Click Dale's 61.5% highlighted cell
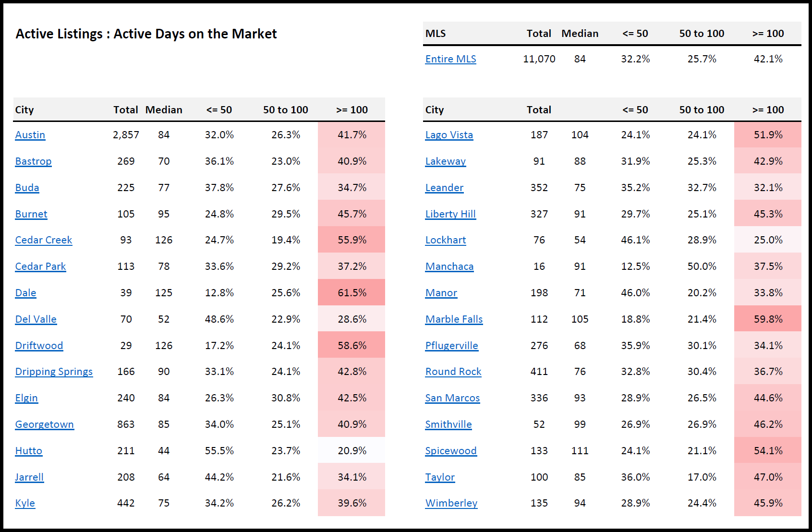The height and width of the screenshot is (532, 812). tap(351, 293)
